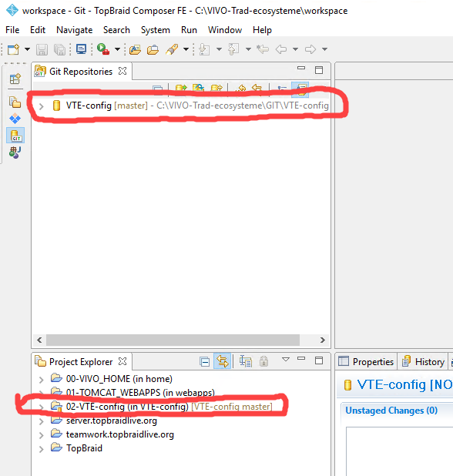The width and height of the screenshot is (453, 476).
Task: Open the Properties tab
Action: coord(366,361)
